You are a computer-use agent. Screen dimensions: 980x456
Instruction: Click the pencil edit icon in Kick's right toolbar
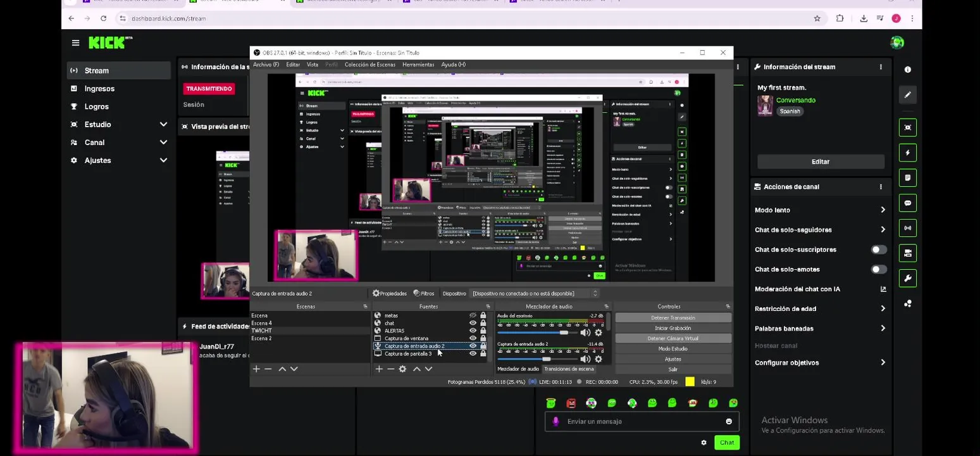(x=908, y=95)
